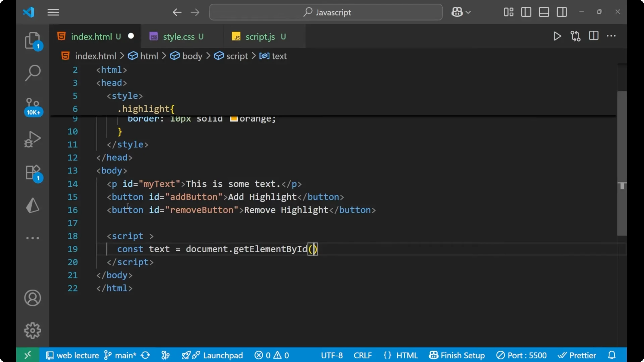The image size is (644, 362).
Task: Switch to the script.js tab
Action: coord(260,37)
